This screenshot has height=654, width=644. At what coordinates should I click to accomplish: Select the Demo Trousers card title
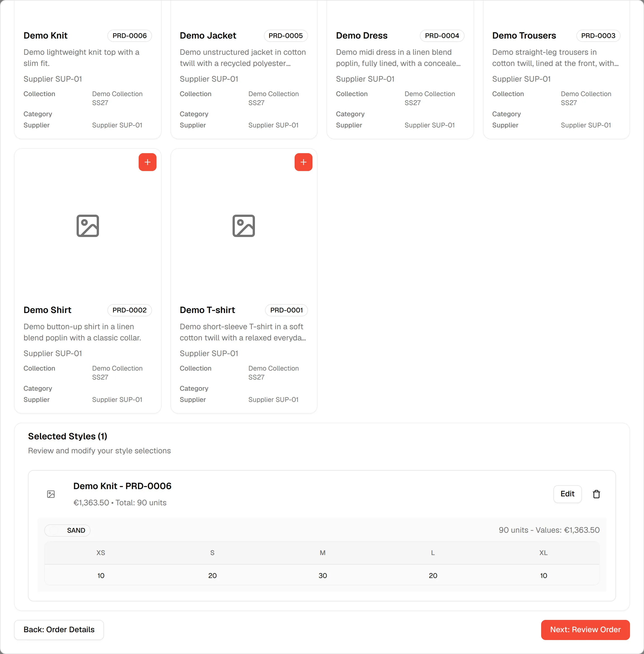click(x=524, y=35)
